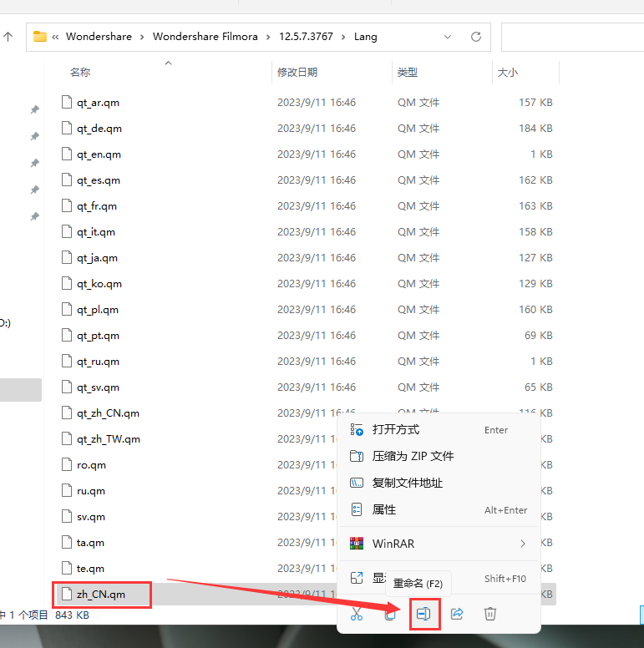The width and height of the screenshot is (644, 648).
Task: Select file qt_fr.qm
Action: pos(97,206)
